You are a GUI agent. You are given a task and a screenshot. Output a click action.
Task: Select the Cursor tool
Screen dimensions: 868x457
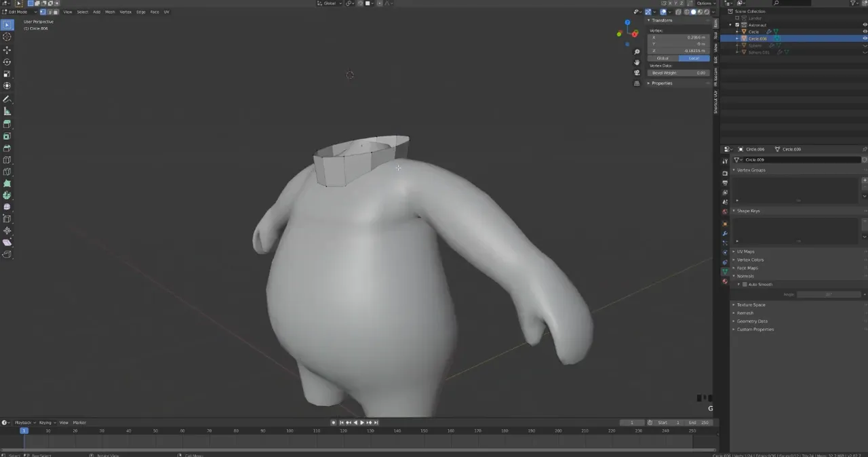7,37
